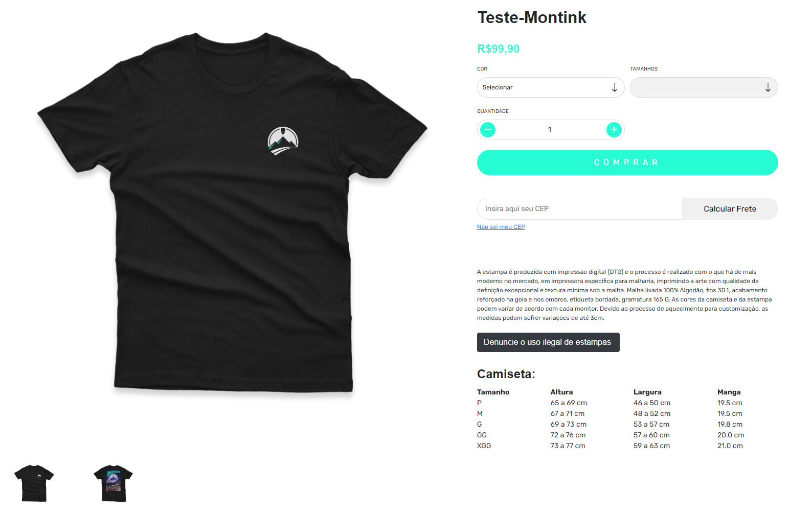Image resolution: width=812 pixels, height=513 pixels.
Task: Click 'Denuncie o uso ilegal de estampas'
Action: pos(548,342)
